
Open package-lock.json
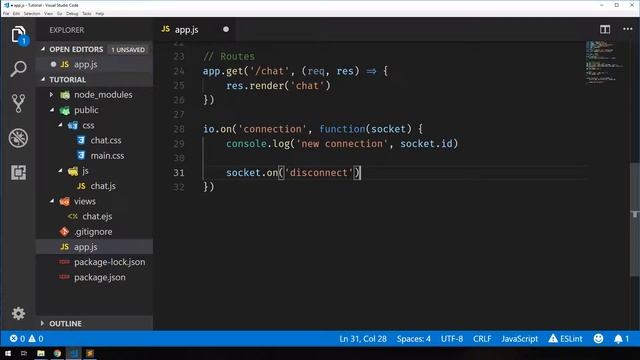109,262
